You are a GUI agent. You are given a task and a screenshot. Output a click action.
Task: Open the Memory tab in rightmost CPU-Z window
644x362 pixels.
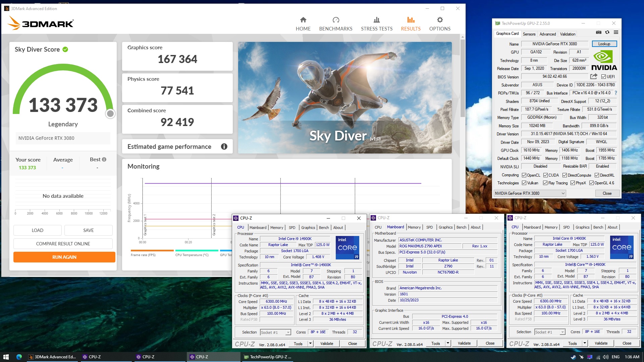coord(551,227)
